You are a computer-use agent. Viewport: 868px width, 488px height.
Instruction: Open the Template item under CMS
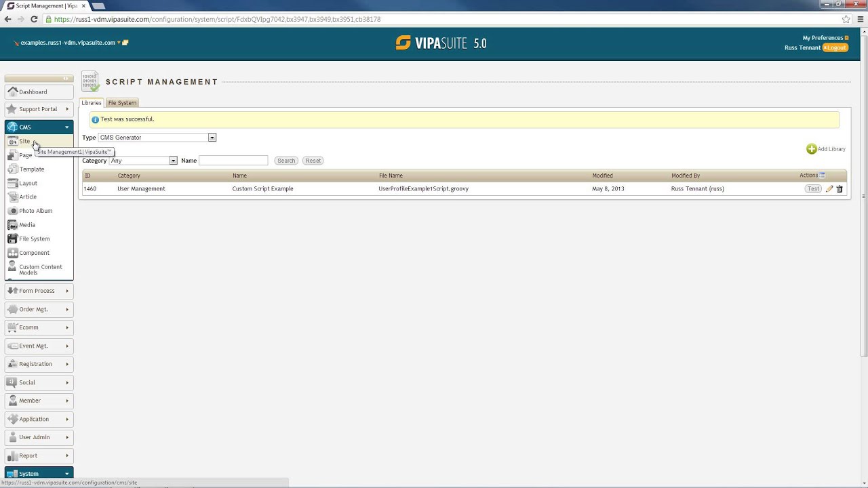[x=32, y=169]
